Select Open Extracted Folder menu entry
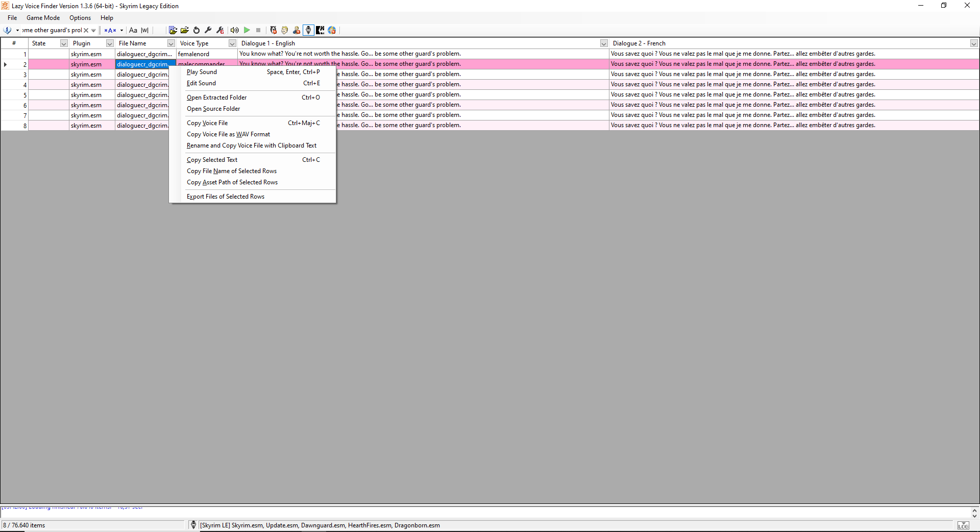The width and height of the screenshot is (980, 532). (x=253, y=98)
